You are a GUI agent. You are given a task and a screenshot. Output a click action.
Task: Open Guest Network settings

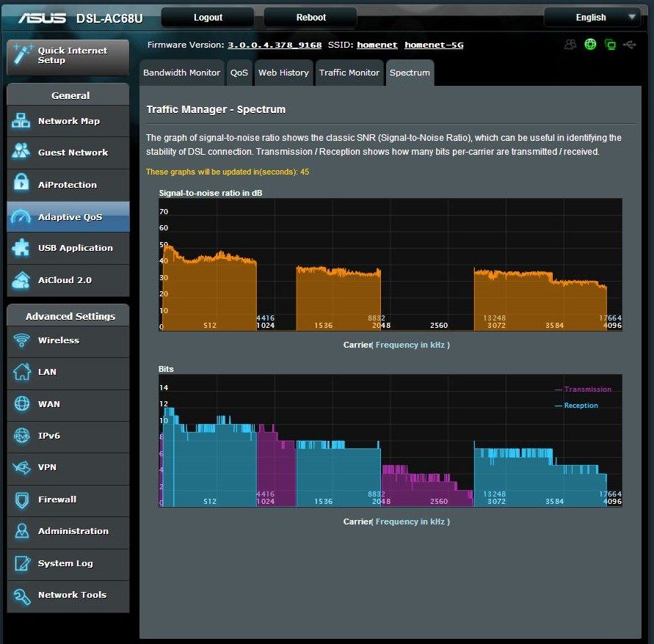(68, 153)
